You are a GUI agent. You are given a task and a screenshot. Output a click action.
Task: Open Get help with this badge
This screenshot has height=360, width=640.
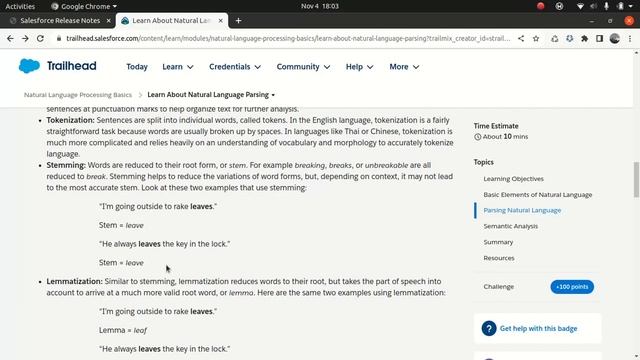coord(538,329)
